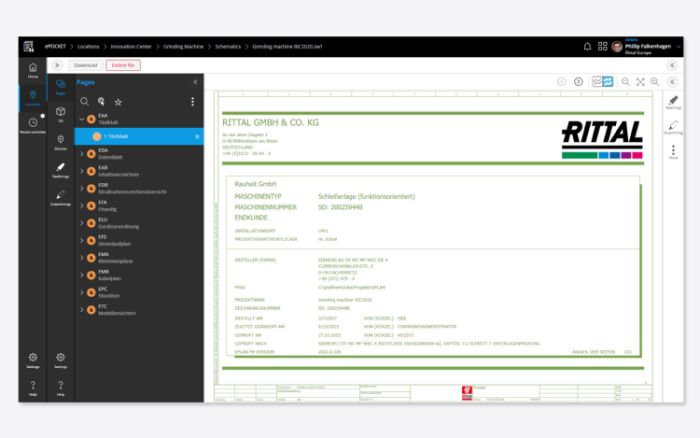Click the Download button

[85, 65]
